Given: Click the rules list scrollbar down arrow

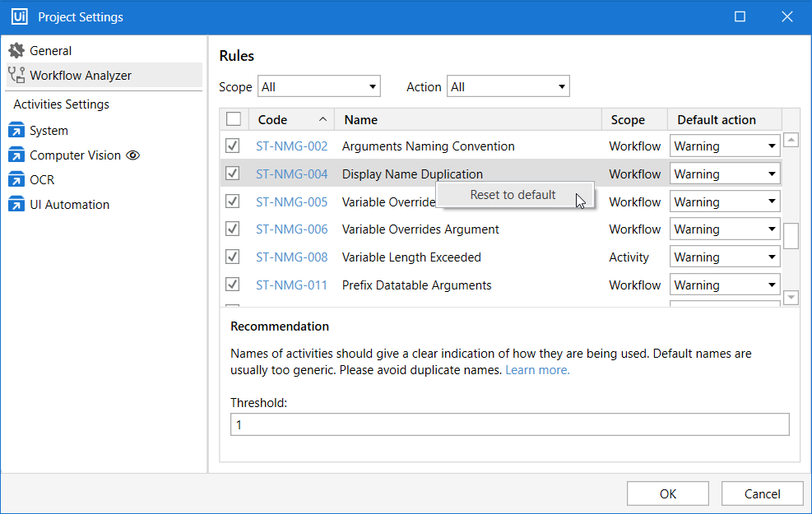Looking at the screenshot, I should point(791,298).
